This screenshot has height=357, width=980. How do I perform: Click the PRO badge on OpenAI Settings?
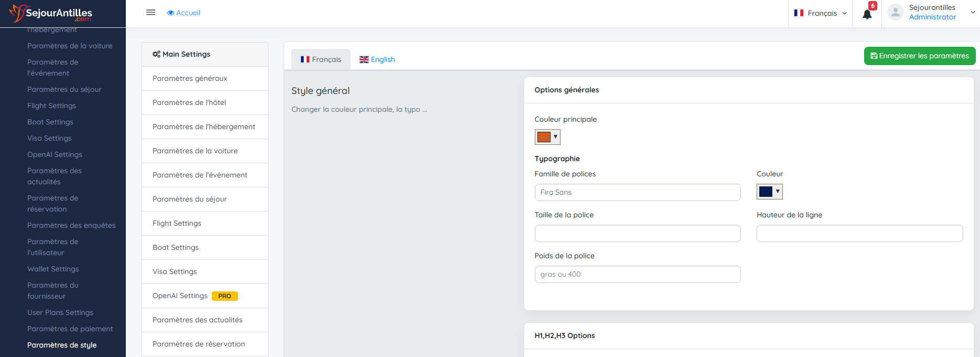pyautogui.click(x=224, y=296)
